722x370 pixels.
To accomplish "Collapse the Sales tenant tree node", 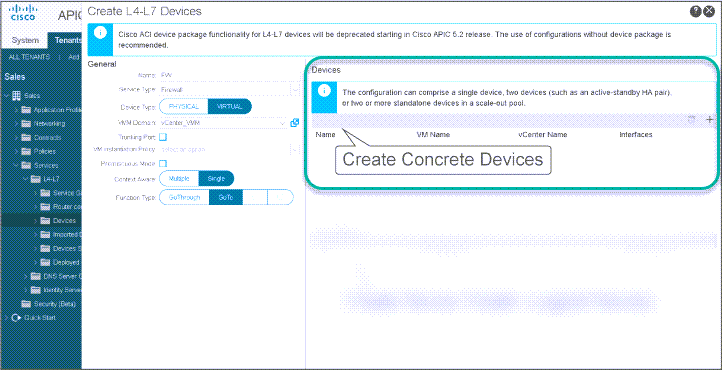I will coord(7,96).
